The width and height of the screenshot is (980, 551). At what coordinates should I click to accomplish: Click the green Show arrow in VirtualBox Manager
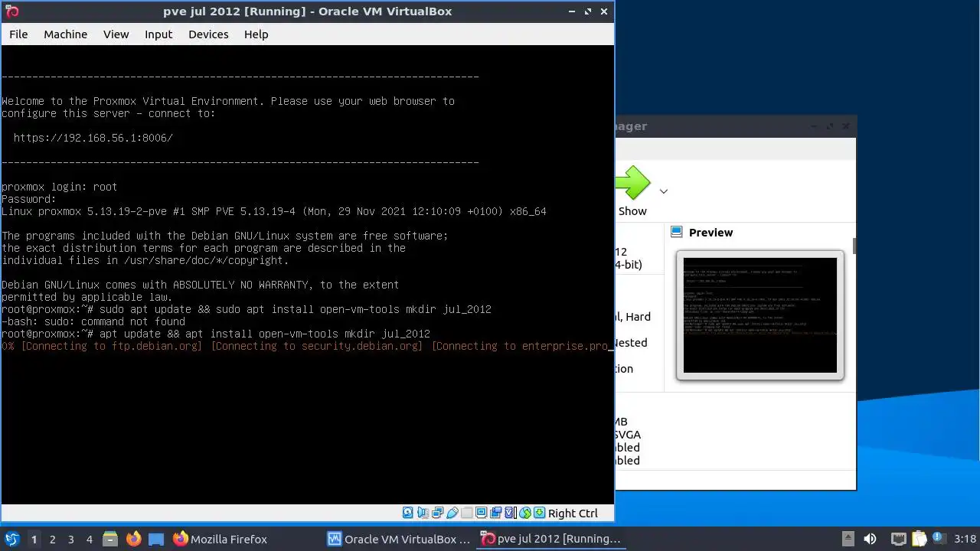coord(632,184)
